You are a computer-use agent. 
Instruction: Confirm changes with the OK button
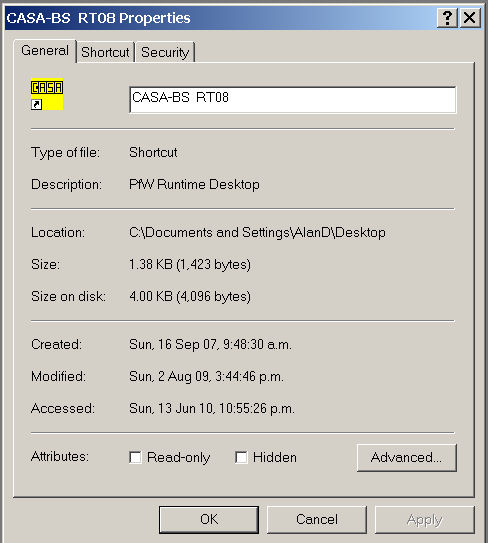[x=209, y=519]
